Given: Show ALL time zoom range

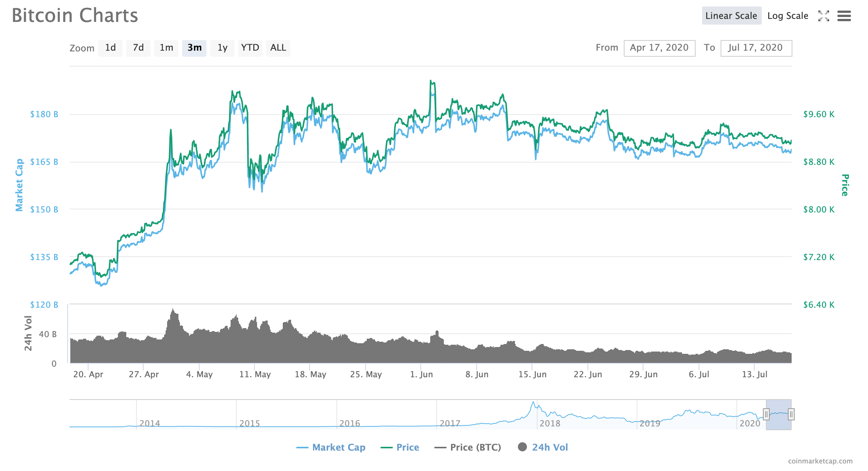Looking at the screenshot, I should pyautogui.click(x=278, y=48).
